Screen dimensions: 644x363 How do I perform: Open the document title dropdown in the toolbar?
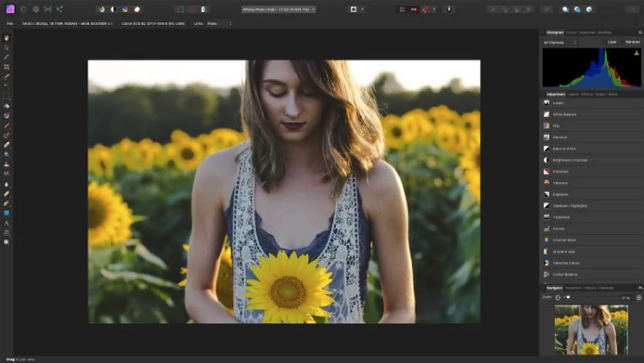point(278,9)
